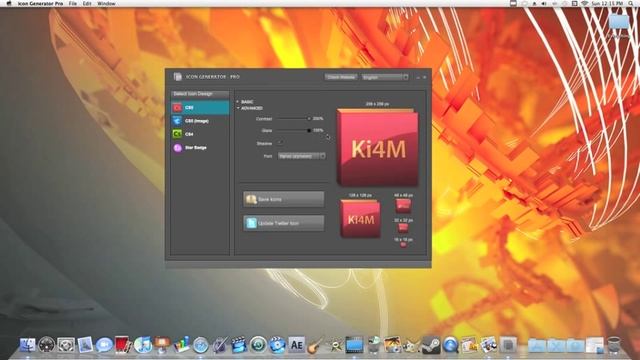The height and width of the screenshot is (360, 640).
Task: Click the Spotlight search icon
Action: pos(631,3)
